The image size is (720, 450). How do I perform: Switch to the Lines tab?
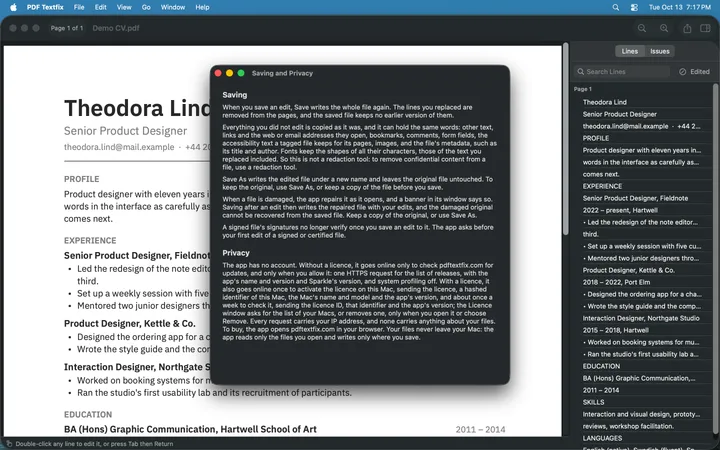[x=630, y=51]
